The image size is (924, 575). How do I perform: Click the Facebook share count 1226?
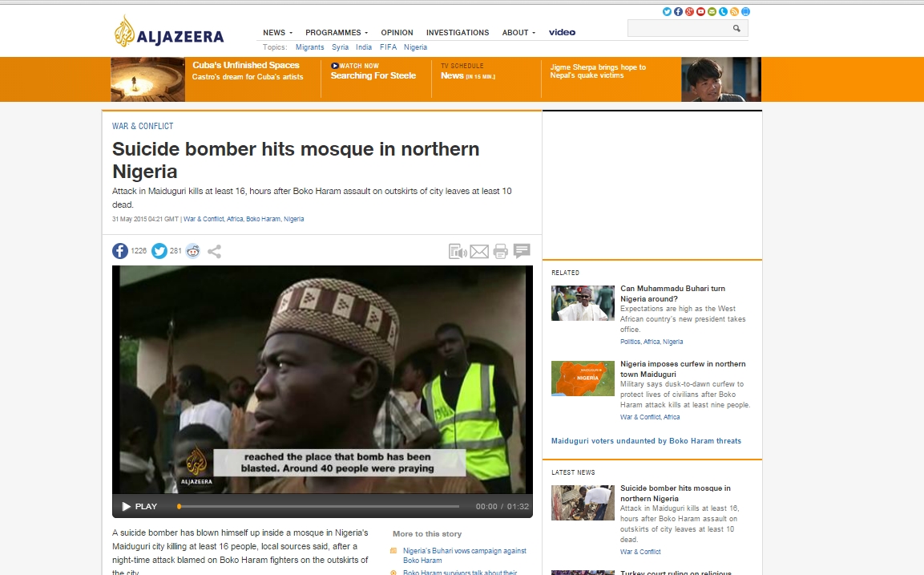[x=139, y=251]
